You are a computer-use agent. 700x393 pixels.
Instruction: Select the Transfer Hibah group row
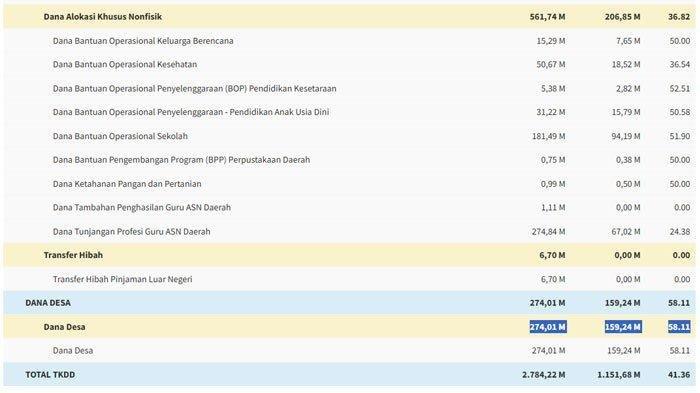[350, 255]
